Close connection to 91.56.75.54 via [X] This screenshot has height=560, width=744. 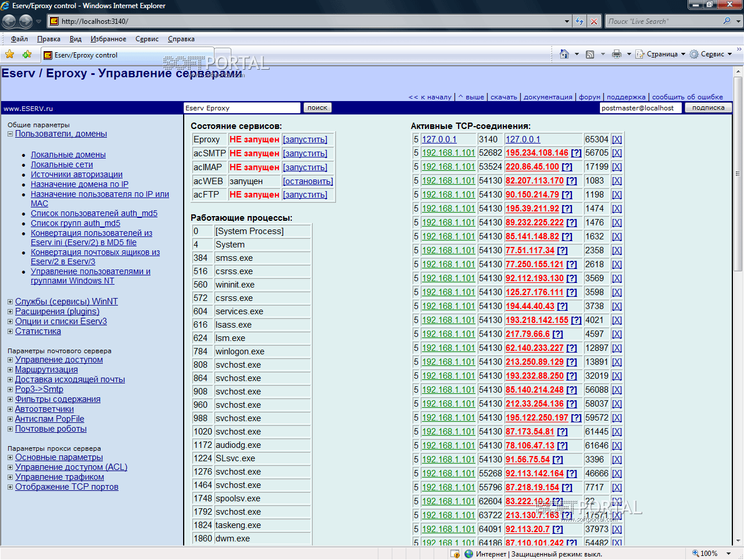click(x=617, y=460)
